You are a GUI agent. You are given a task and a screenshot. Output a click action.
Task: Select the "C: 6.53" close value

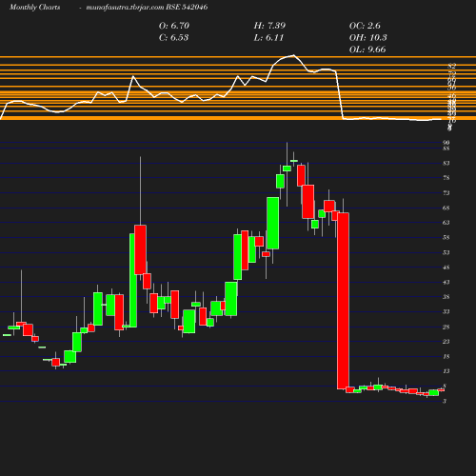pyautogui.click(x=173, y=37)
